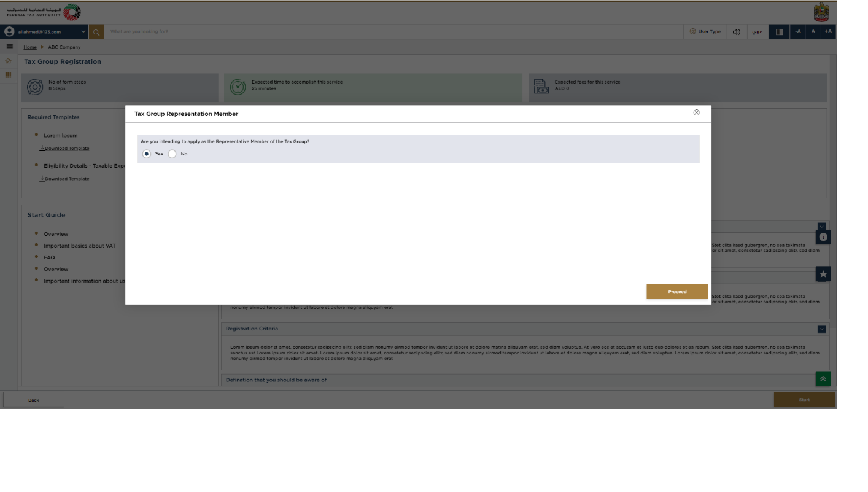Reset font size with A
868x492 pixels.
pyautogui.click(x=813, y=32)
